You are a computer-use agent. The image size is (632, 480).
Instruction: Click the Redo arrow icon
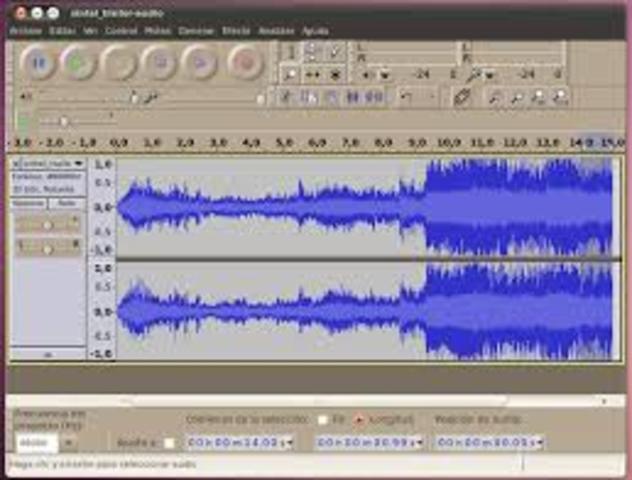(430, 98)
